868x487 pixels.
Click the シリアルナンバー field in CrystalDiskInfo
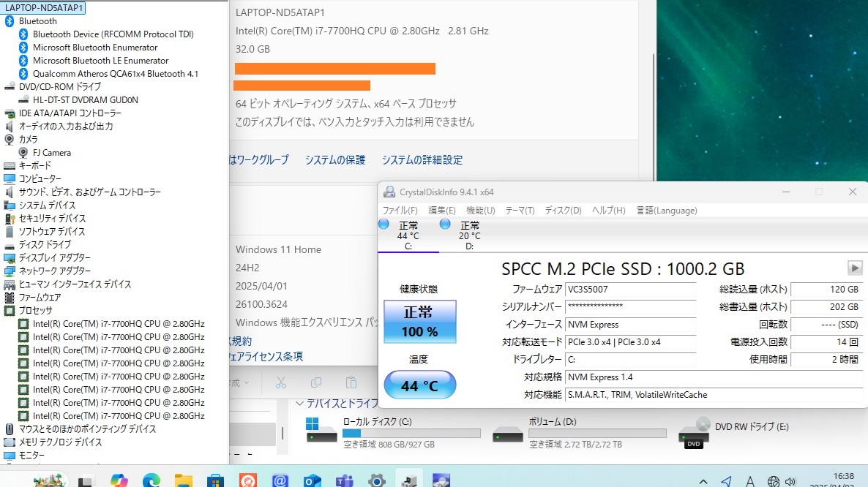pyautogui.click(x=631, y=306)
